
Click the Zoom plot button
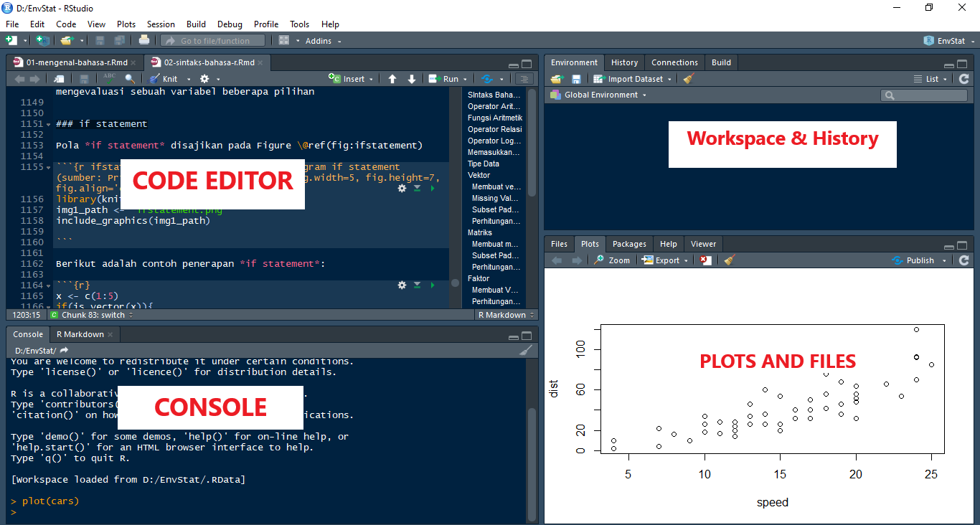(x=612, y=260)
